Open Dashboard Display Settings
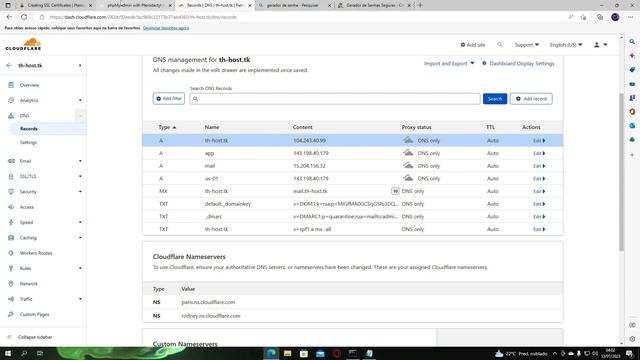Screen dimensions: 640x360 tap(518, 64)
